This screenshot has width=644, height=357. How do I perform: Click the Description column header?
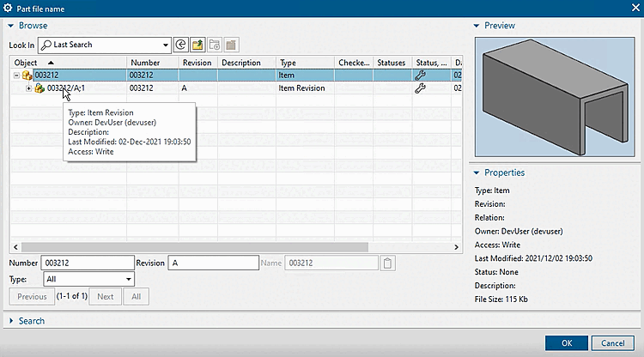pyautogui.click(x=246, y=63)
